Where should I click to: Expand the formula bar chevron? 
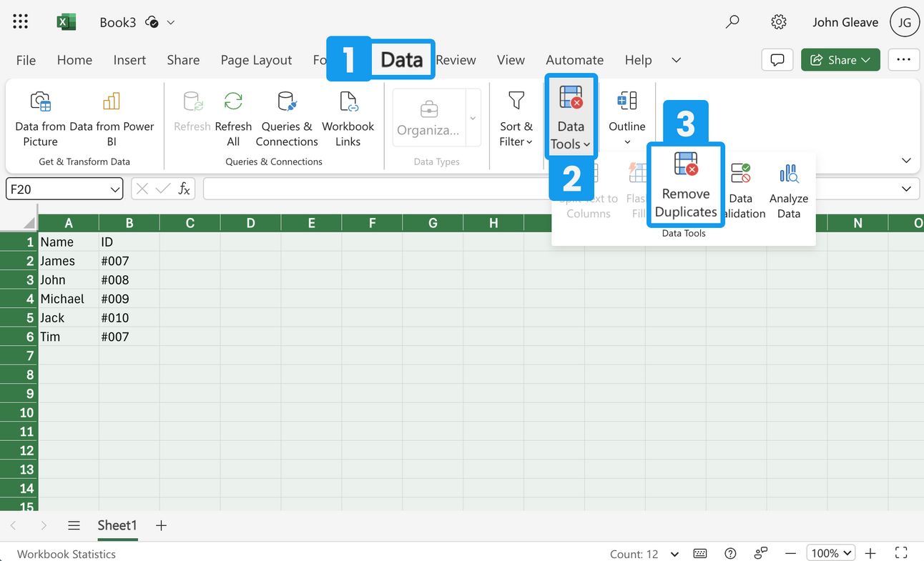(x=907, y=189)
